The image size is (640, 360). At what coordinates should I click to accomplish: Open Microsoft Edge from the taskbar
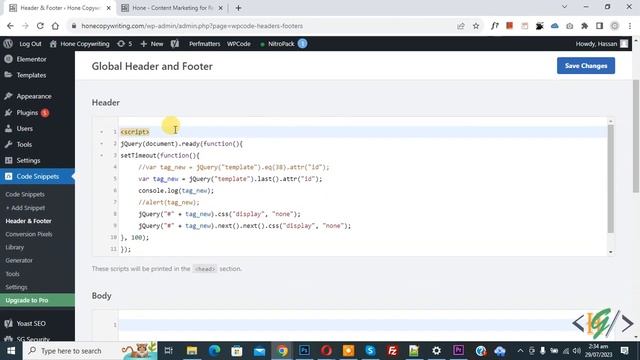coord(214,351)
